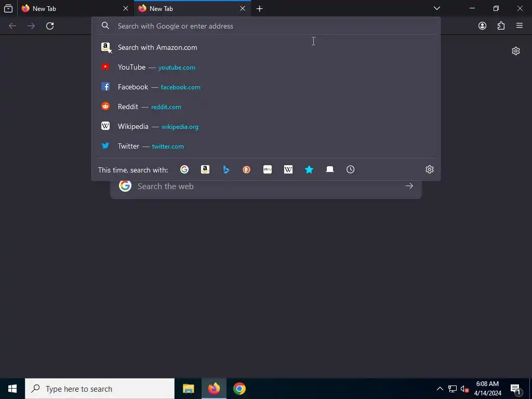Open Google Chrome from taskbar

(239, 389)
